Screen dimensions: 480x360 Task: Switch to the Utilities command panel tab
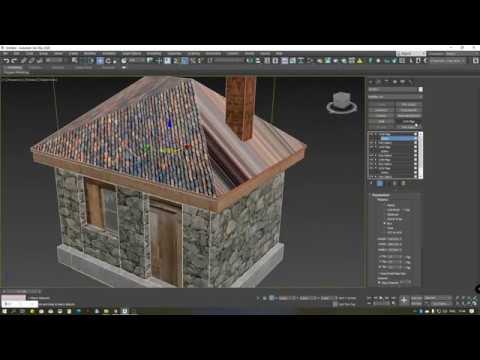click(x=410, y=81)
